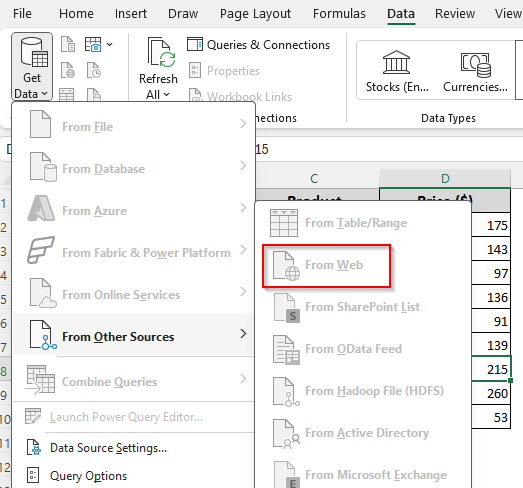Viewport: 523px width, 488px height.
Task: Choose From SharePoint List
Action: pyautogui.click(x=363, y=307)
